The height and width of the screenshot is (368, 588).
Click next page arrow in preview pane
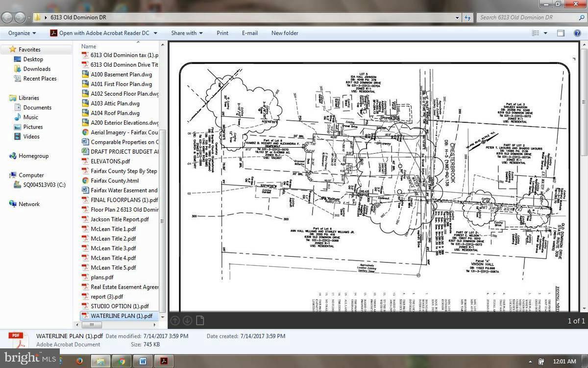[x=187, y=320]
